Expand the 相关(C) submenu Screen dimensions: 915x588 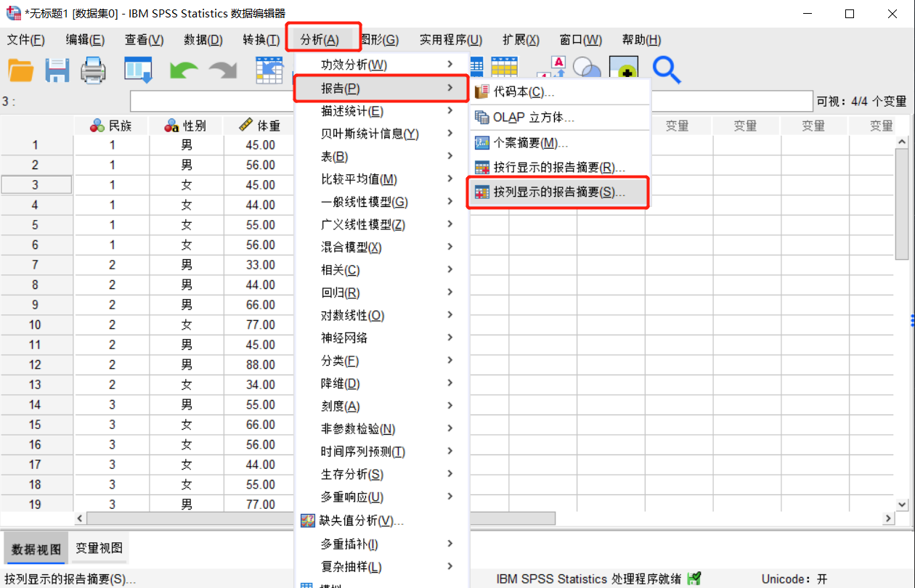(x=382, y=270)
